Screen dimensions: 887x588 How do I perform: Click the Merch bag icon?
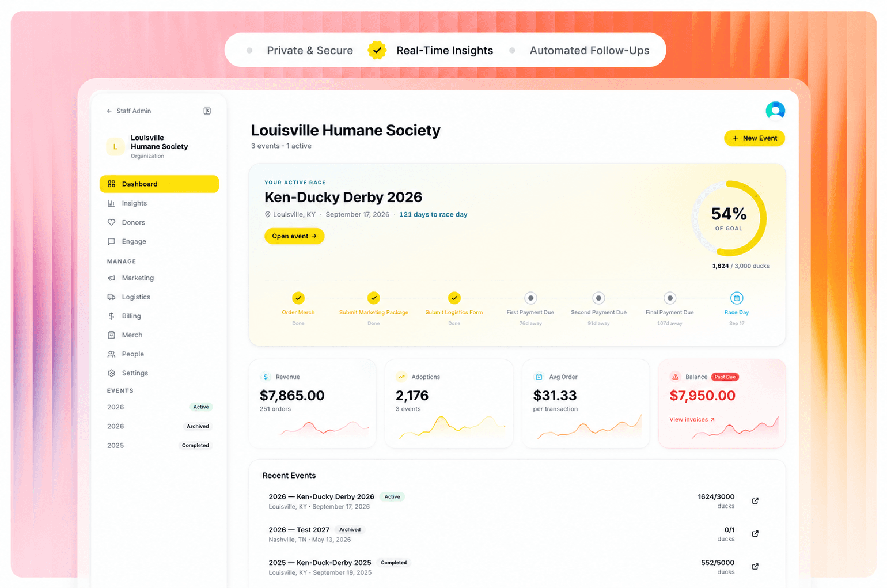point(112,335)
